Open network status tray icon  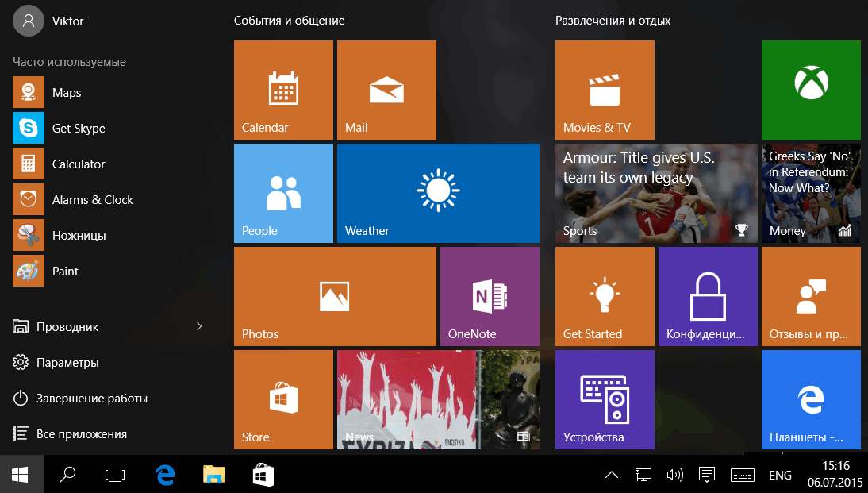pos(643,475)
